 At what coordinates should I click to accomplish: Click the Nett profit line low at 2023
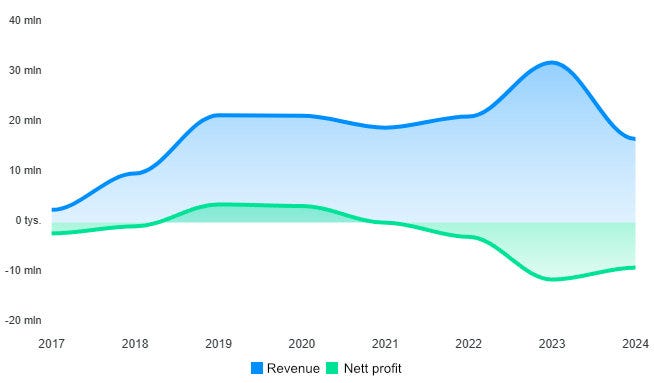pyautogui.click(x=552, y=279)
